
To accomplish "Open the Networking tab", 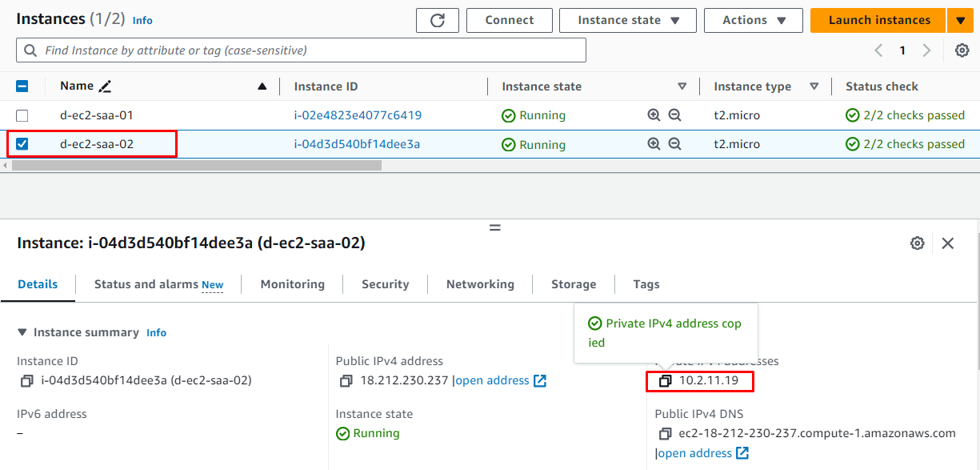I will (480, 284).
